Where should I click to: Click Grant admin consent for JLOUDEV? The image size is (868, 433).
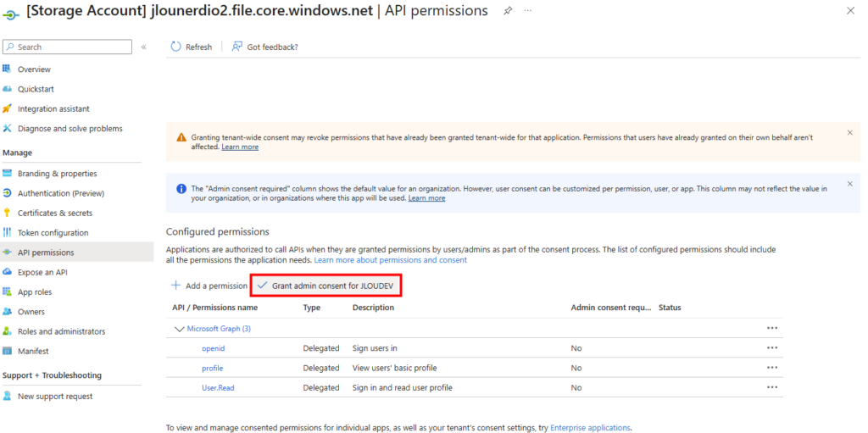(x=326, y=286)
